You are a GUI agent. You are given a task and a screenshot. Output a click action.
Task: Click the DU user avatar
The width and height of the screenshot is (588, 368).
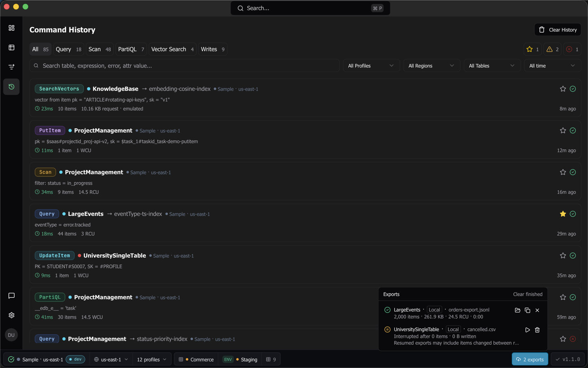tap(11, 335)
